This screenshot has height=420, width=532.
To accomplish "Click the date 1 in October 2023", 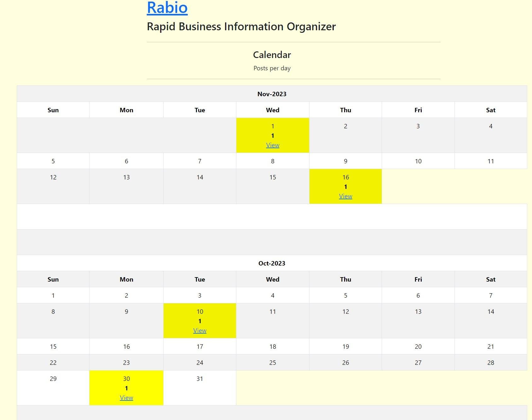I will click(x=53, y=295).
